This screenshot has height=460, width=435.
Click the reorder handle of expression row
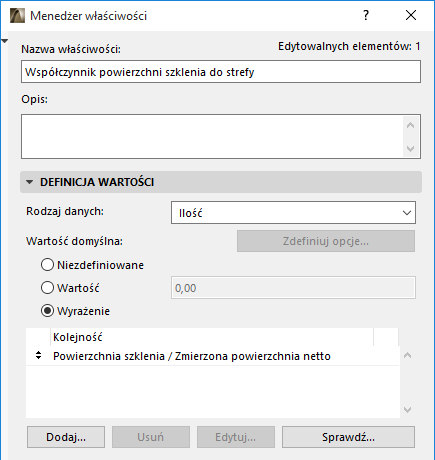[39, 355]
